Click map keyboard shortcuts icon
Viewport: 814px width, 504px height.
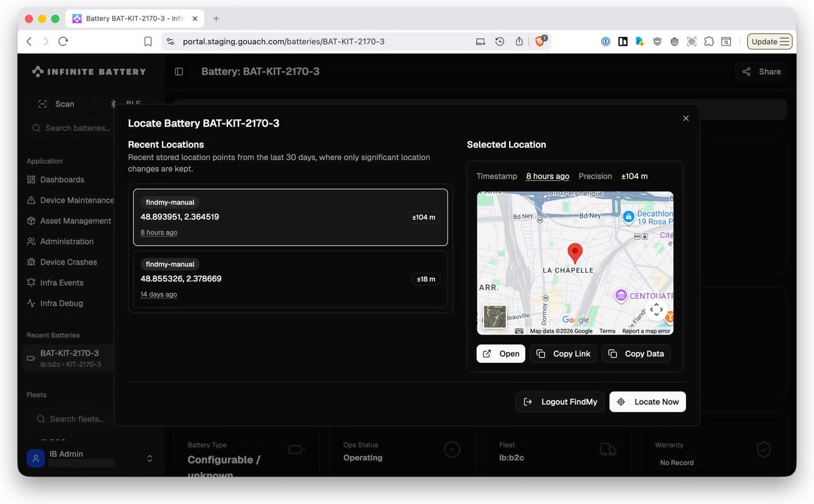click(x=519, y=331)
